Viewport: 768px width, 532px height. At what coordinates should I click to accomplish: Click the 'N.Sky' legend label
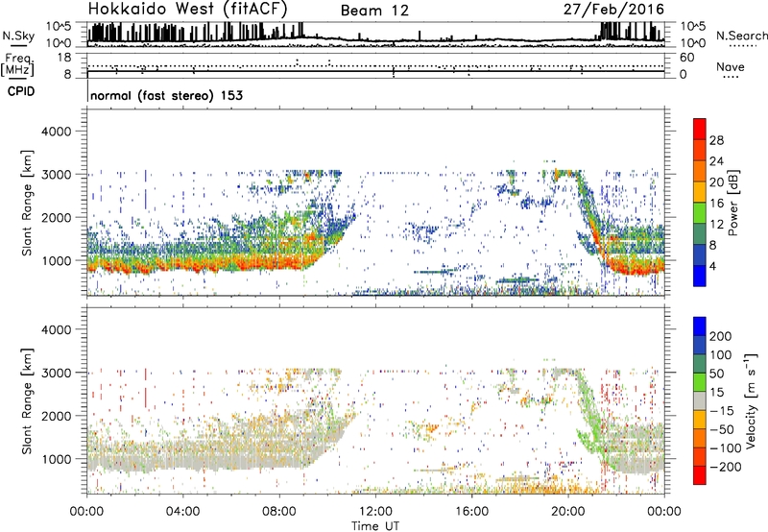(18, 36)
